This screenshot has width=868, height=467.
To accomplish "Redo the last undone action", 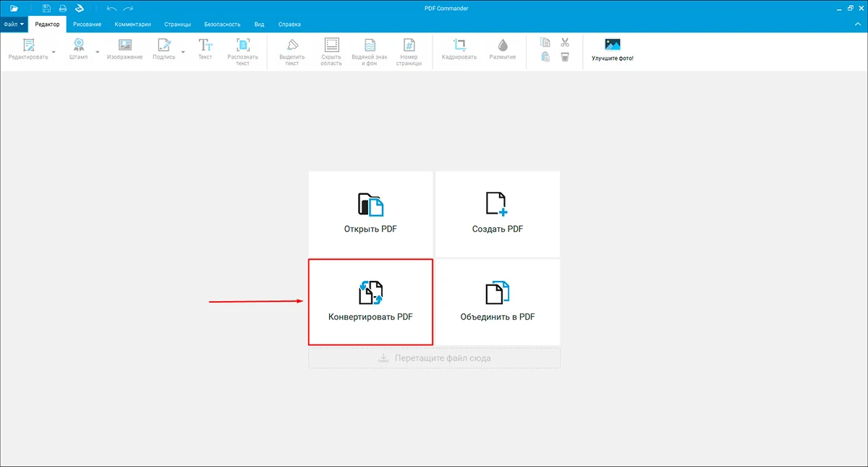I will 128,8.
